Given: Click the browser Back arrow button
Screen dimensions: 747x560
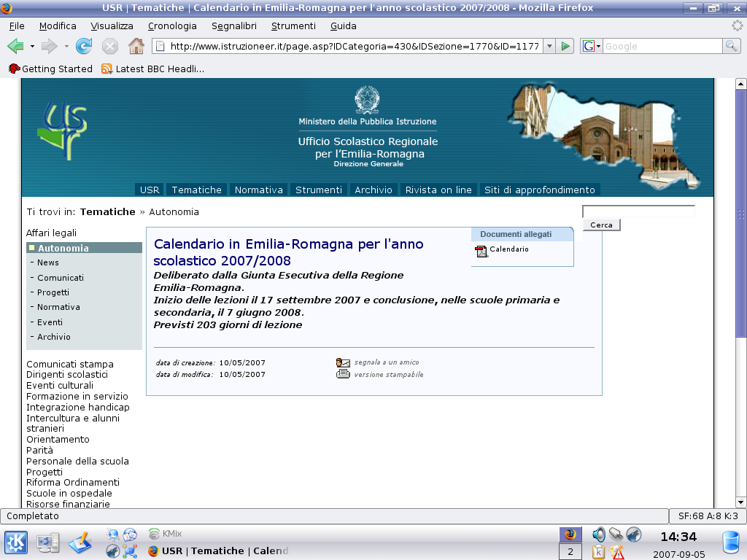Looking at the screenshot, I should click(x=15, y=46).
